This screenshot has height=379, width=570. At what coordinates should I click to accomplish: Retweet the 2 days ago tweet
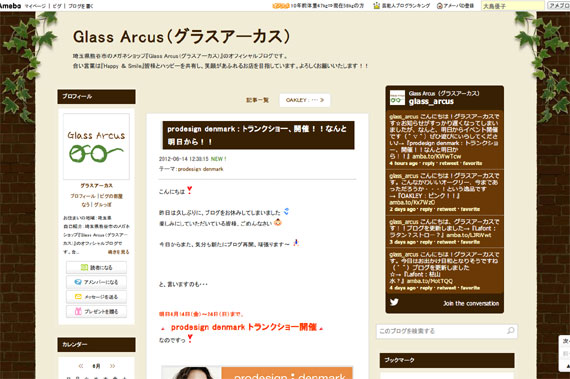446,209
